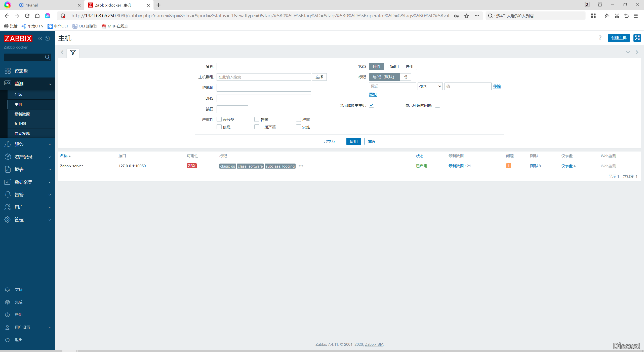Click the browser home icon
The image size is (644, 352).
click(x=37, y=16)
